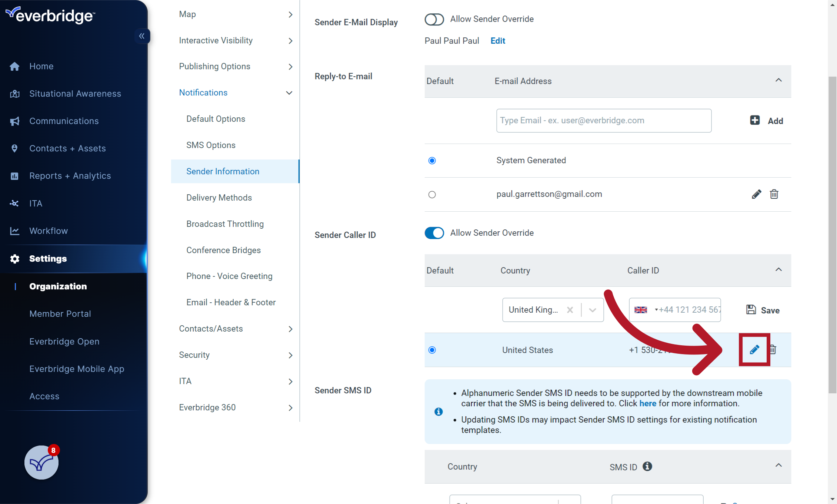Screen dimensions: 837x504
Task: Click the here hyperlink in SMS ID info box
Action: (648, 404)
